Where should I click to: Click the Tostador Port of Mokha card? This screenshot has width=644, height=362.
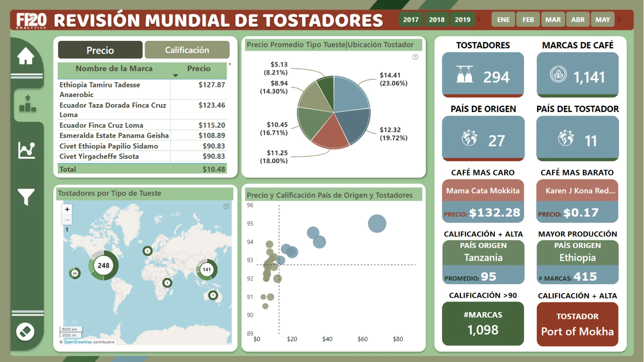[x=577, y=324]
